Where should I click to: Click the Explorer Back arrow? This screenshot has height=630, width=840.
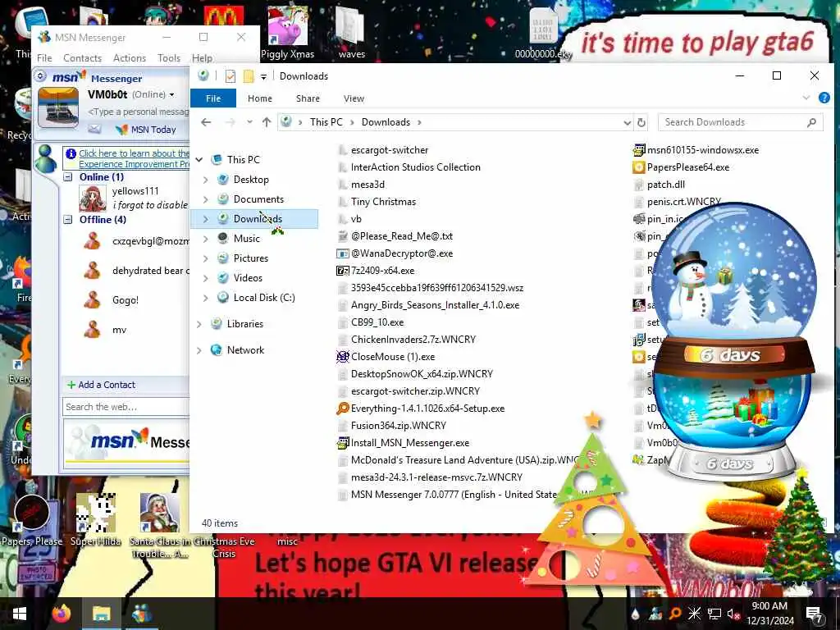pyautogui.click(x=206, y=122)
